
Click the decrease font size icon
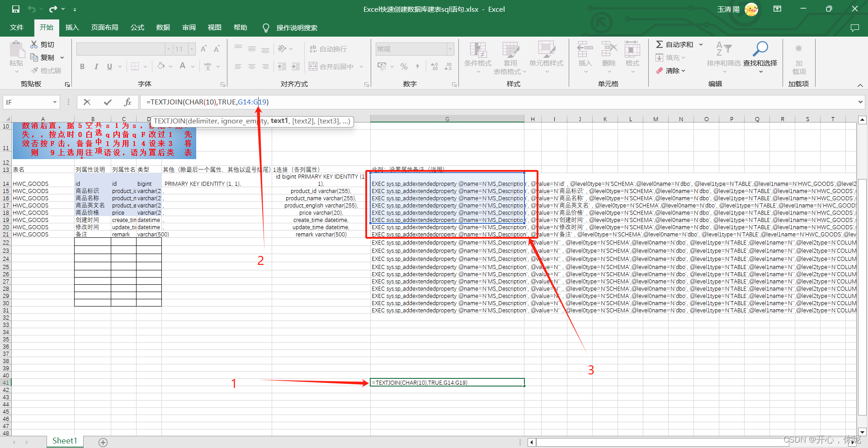coord(217,49)
